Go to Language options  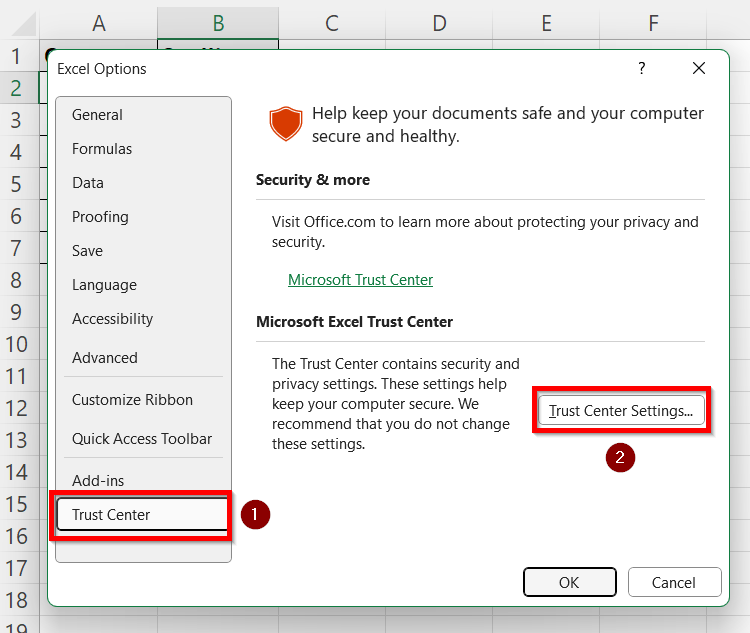click(x=104, y=285)
